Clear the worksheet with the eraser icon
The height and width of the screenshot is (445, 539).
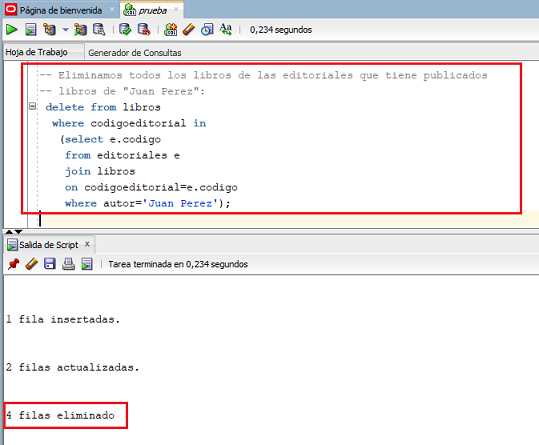(x=189, y=30)
